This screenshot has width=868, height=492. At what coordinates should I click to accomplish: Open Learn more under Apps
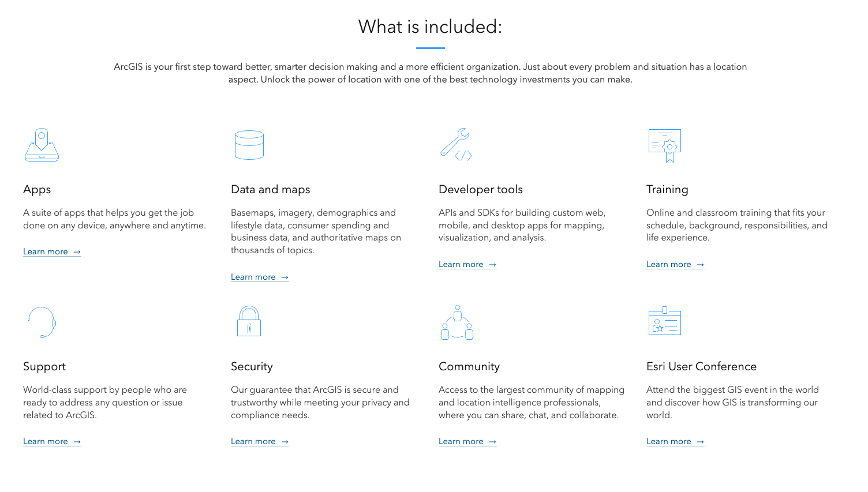coord(47,251)
